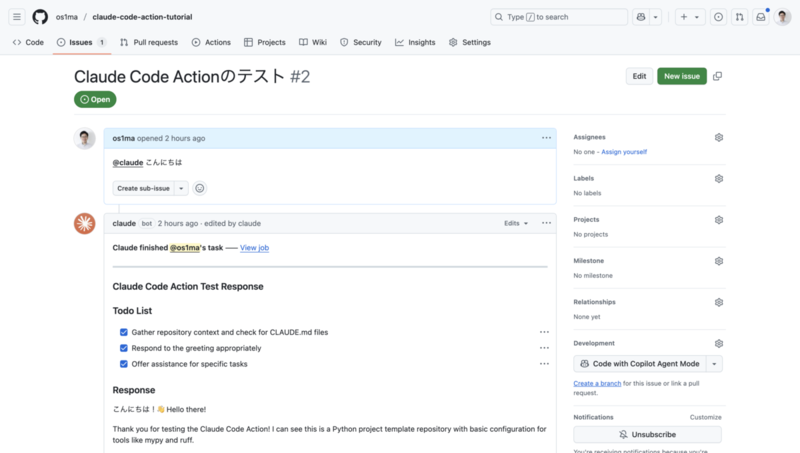Open the global issues icon in header
The image size is (800, 453).
pos(718,17)
